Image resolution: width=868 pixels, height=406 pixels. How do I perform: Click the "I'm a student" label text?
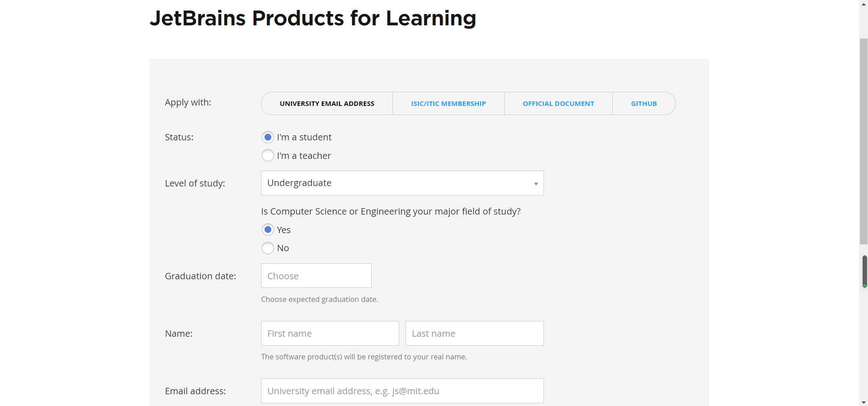304,137
